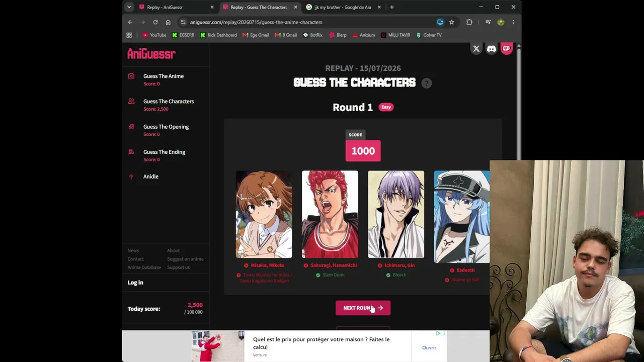Click the AdChoices icon on the ad banner
Image resolution: width=644 pixels, height=362 pixels.
438,333
